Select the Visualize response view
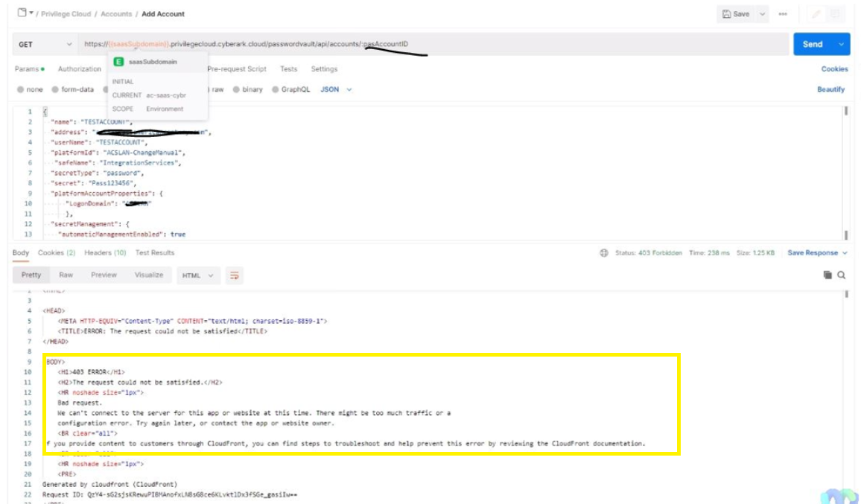Screen dimensions: 861x504 [x=149, y=275]
